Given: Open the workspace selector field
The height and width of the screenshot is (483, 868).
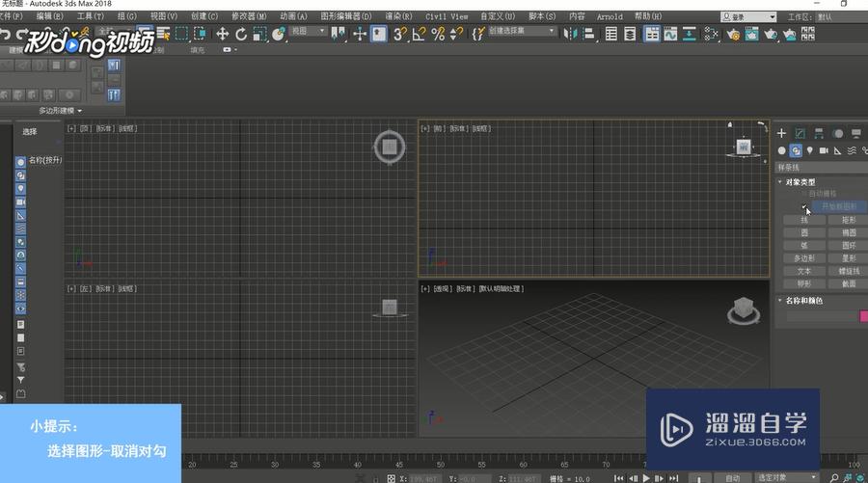Looking at the screenshot, I should click(x=841, y=17).
